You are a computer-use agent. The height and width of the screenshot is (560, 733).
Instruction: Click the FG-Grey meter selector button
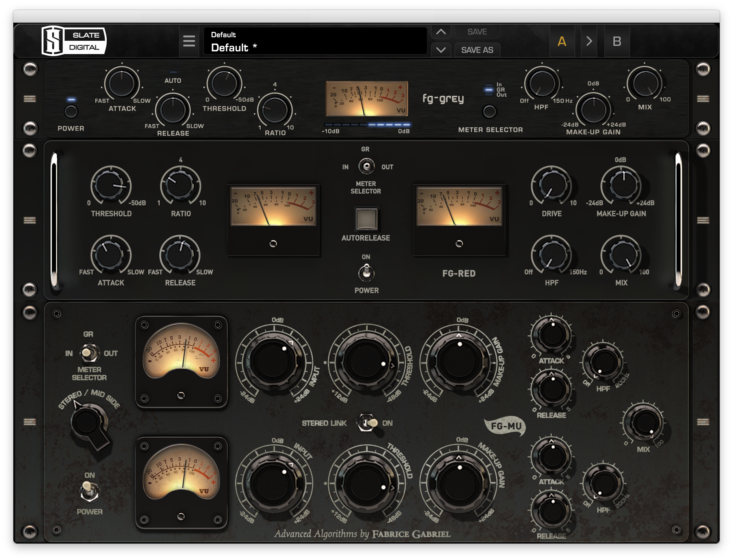(x=489, y=112)
